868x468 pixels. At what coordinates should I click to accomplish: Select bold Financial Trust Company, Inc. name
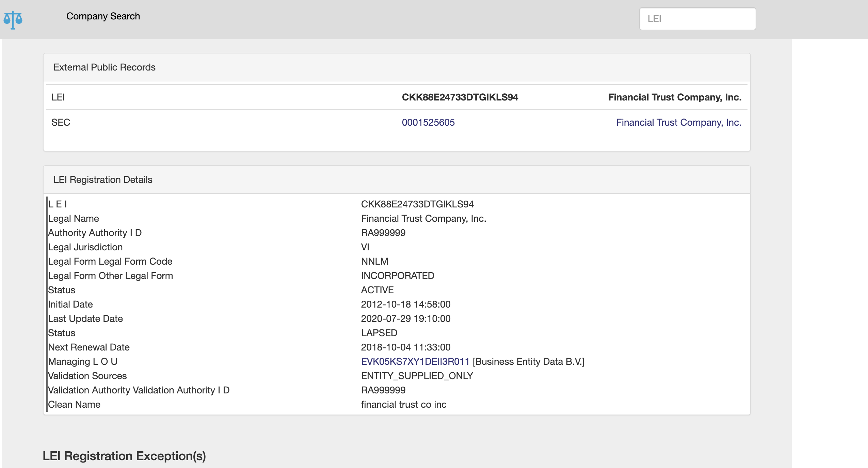[x=675, y=97]
